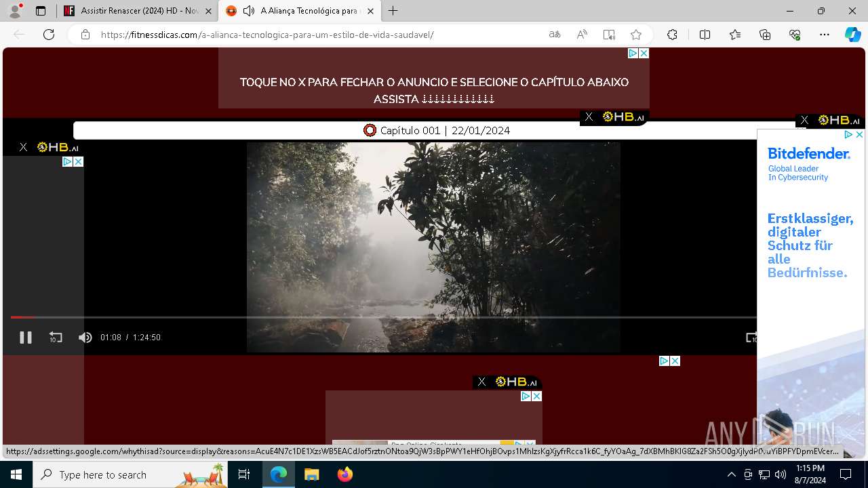868x488 pixels.
Task: Close the bottom center ad box
Action: [x=536, y=396]
